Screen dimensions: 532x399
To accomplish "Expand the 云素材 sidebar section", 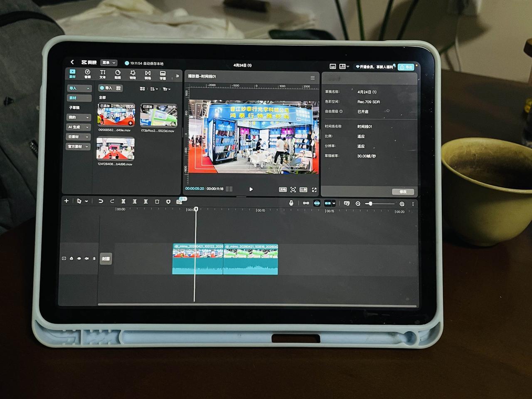I will (x=79, y=137).
